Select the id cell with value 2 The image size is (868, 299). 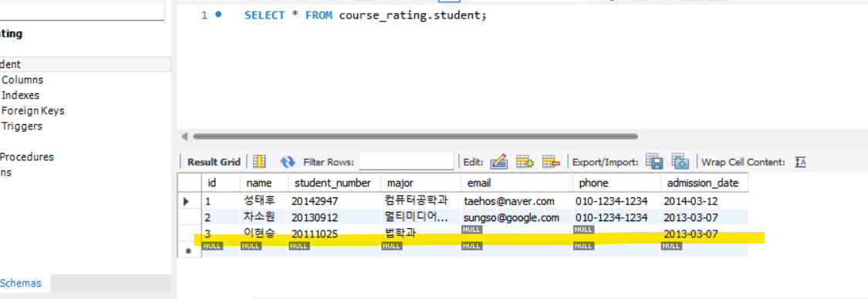[221, 217]
